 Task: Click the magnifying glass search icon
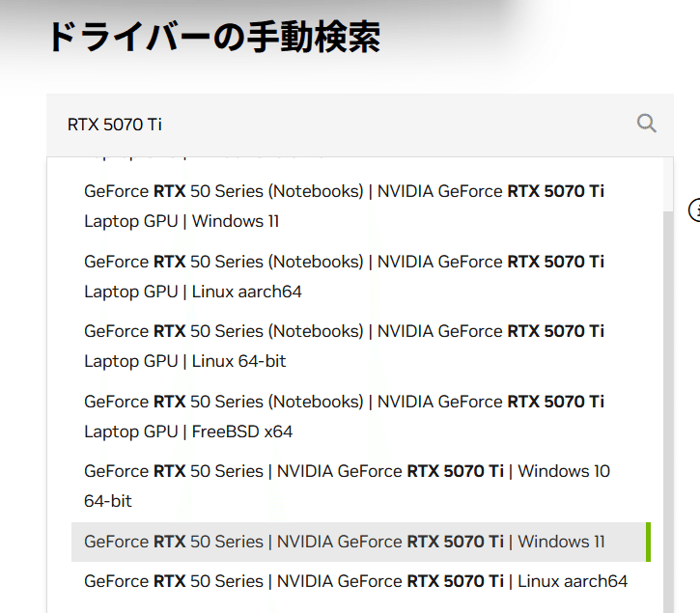click(646, 124)
